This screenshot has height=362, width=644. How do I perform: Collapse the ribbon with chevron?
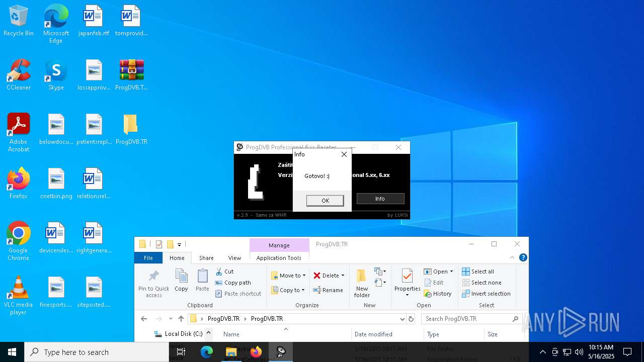[512, 257]
